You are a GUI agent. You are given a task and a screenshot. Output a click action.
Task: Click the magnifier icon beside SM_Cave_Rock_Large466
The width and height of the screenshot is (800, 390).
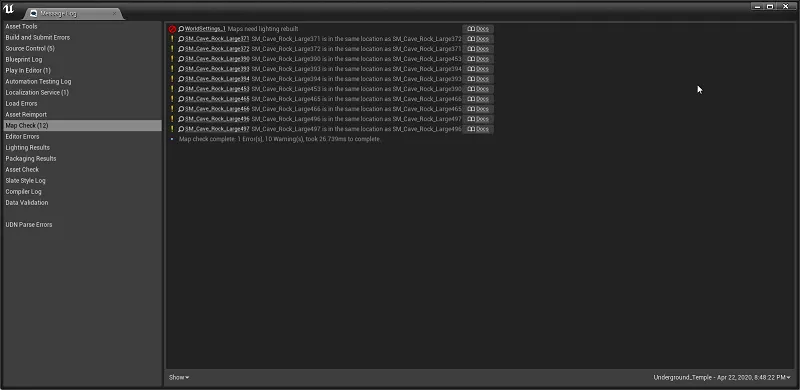pos(181,109)
